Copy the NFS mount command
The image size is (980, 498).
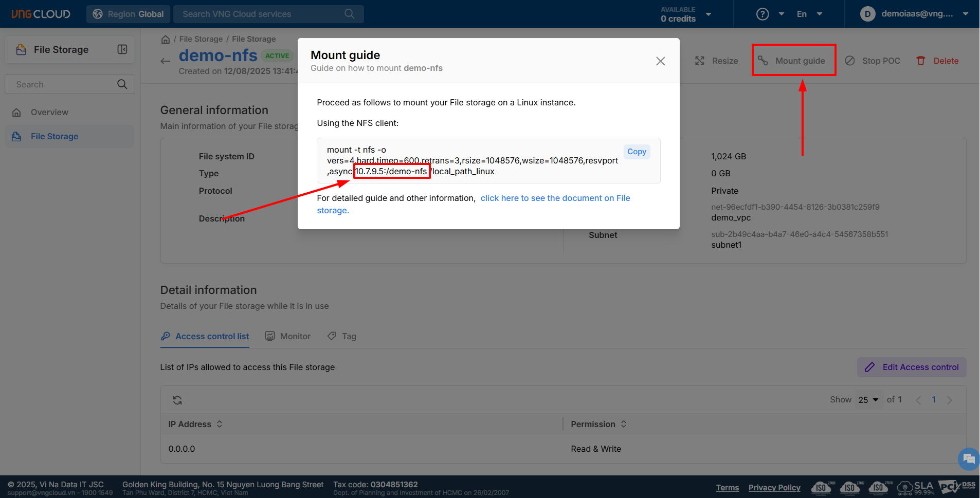click(637, 152)
